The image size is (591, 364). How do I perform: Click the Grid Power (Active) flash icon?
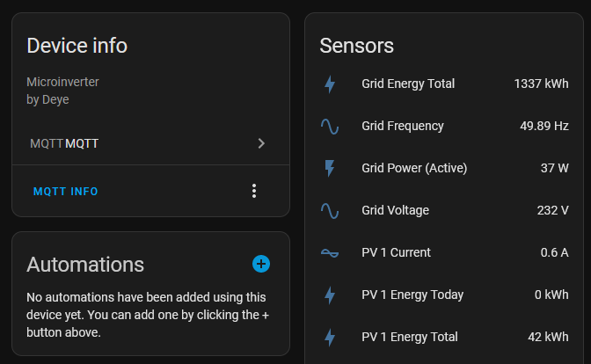click(330, 169)
